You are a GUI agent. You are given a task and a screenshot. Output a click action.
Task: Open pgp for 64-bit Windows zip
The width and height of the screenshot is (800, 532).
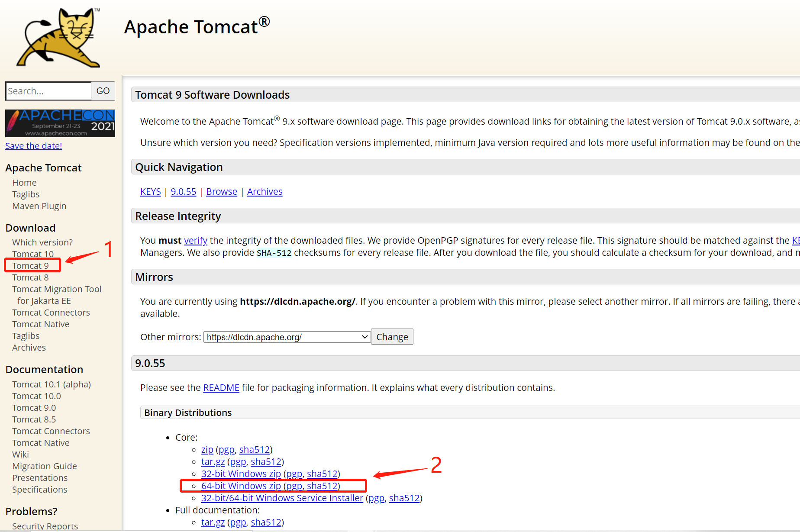pyautogui.click(x=294, y=486)
